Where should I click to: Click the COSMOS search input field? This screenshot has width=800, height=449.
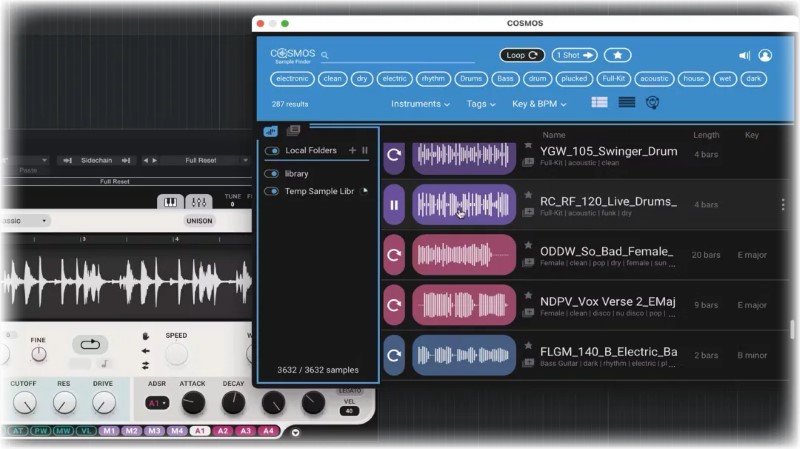[x=398, y=55]
